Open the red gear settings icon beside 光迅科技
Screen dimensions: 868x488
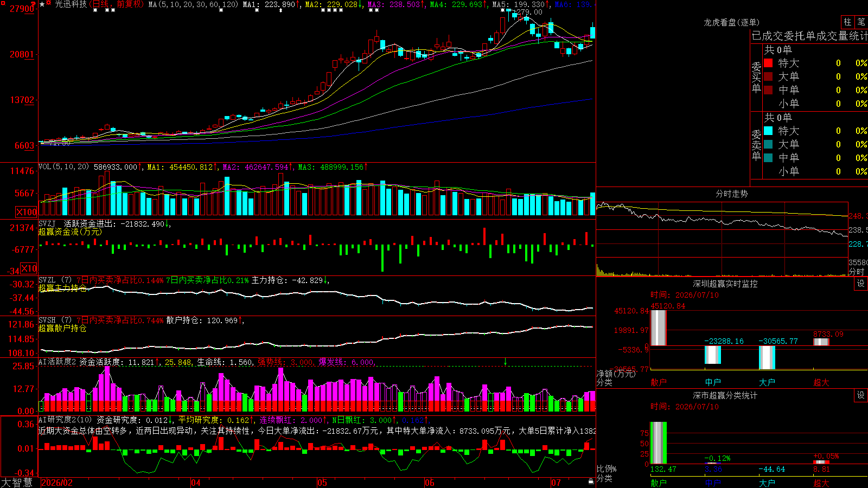(49, 3)
